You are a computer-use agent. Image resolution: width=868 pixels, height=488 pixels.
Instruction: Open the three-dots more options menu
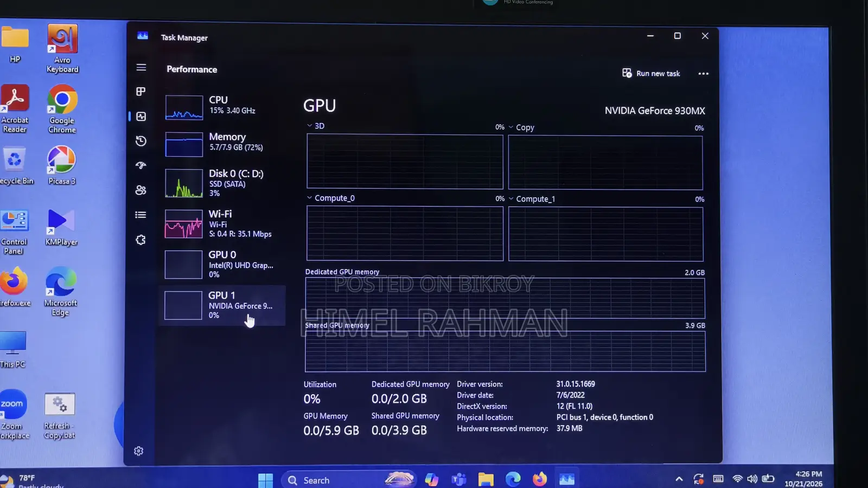pos(704,74)
